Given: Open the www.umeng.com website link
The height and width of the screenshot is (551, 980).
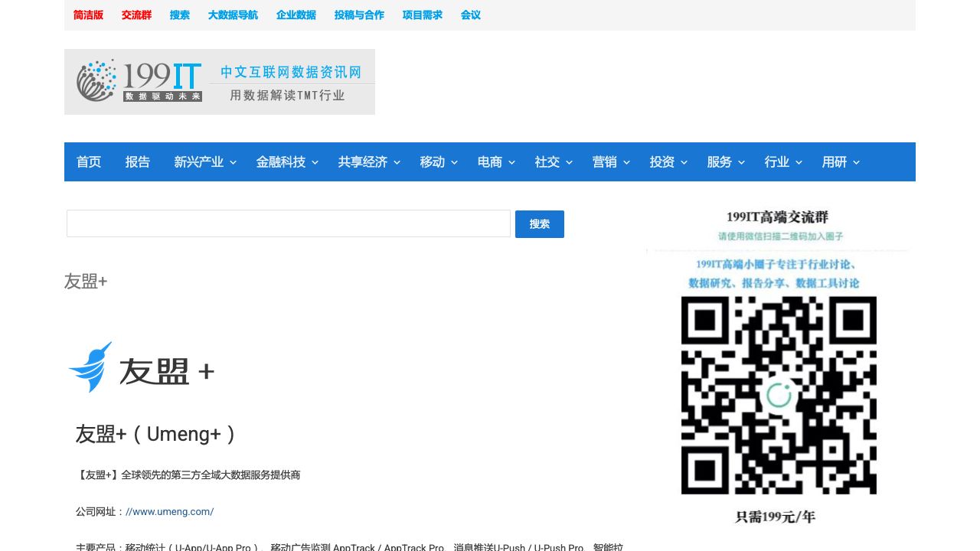Looking at the screenshot, I should [x=169, y=512].
